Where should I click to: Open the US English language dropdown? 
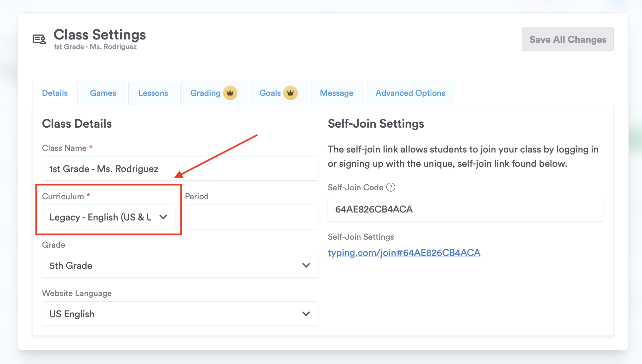click(x=172, y=314)
